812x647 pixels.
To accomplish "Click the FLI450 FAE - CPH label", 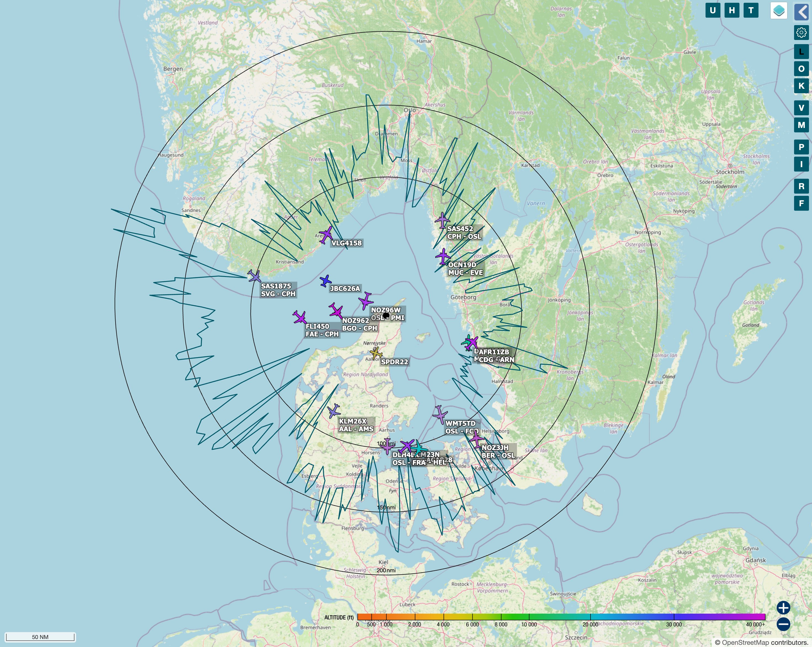I will point(322,330).
